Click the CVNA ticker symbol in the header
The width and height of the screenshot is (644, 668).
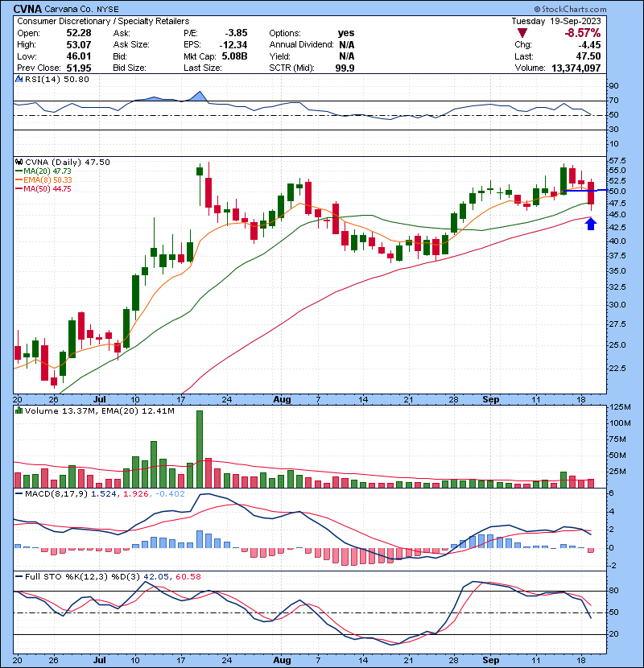[27, 9]
